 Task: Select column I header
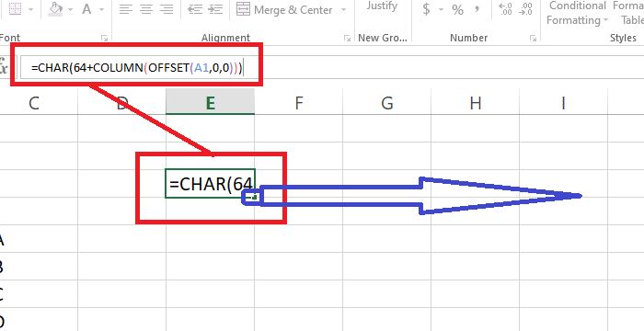[x=563, y=103]
